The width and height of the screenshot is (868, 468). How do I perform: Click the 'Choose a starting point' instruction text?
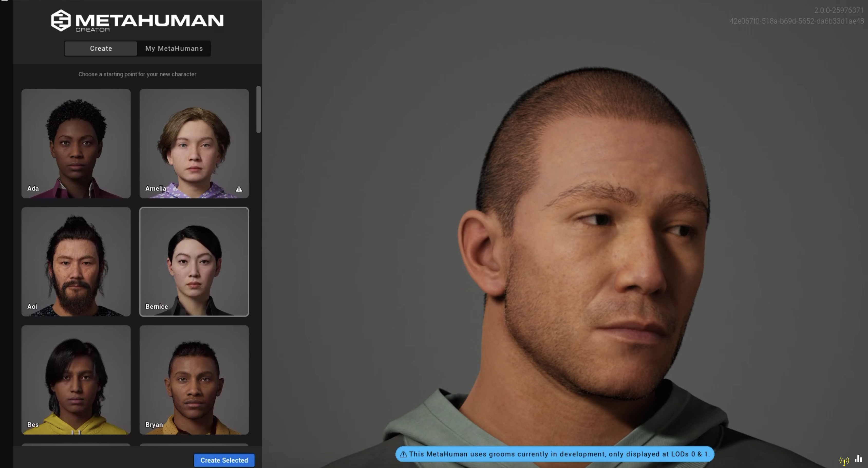(137, 74)
